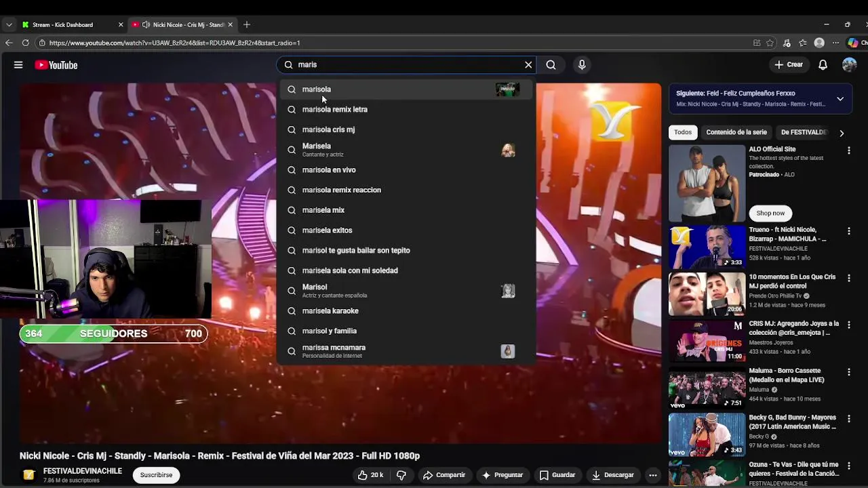The width and height of the screenshot is (868, 488).
Task: Start voice search with the microphone
Action: [x=582, y=65]
